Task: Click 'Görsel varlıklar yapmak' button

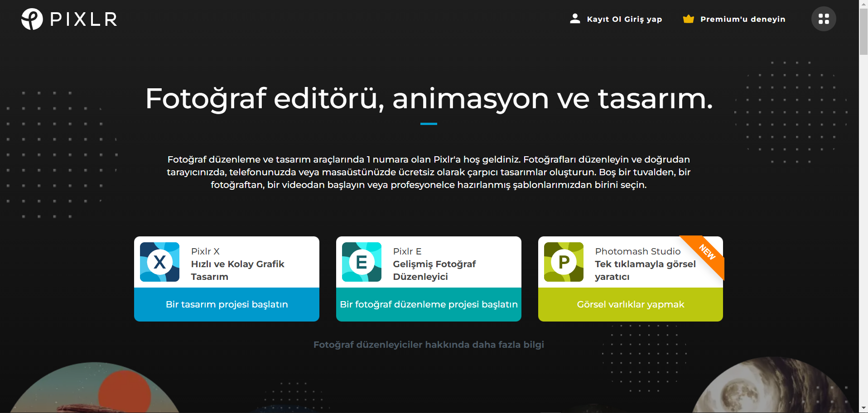Action: (631, 304)
